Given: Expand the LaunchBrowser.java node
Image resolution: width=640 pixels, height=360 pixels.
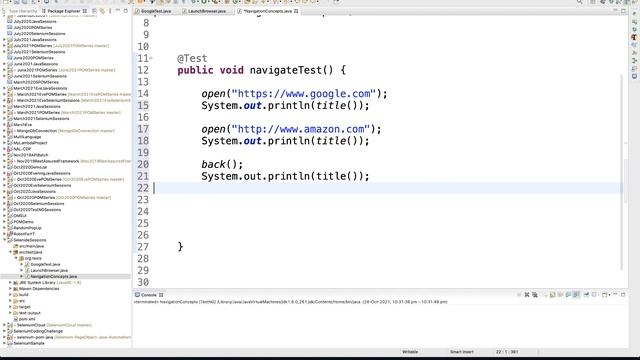Looking at the screenshot, I should 22,271.
